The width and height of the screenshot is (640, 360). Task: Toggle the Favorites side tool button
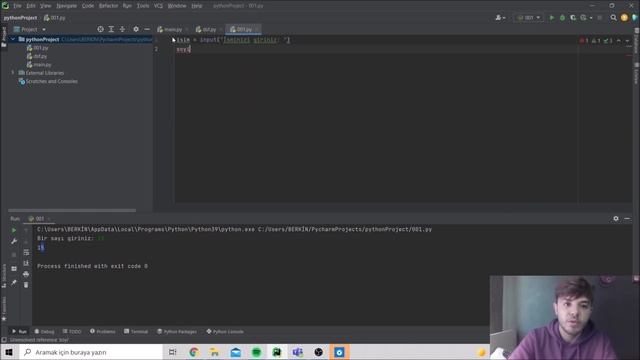pos(4,308)
